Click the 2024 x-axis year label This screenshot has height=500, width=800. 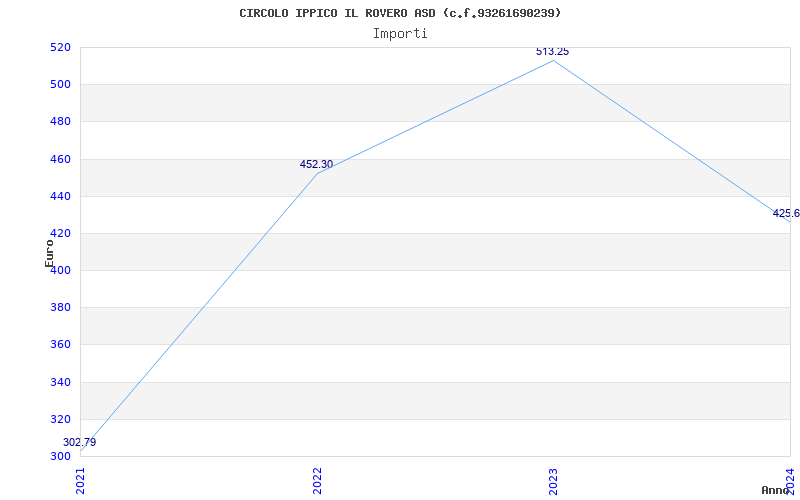790,481
